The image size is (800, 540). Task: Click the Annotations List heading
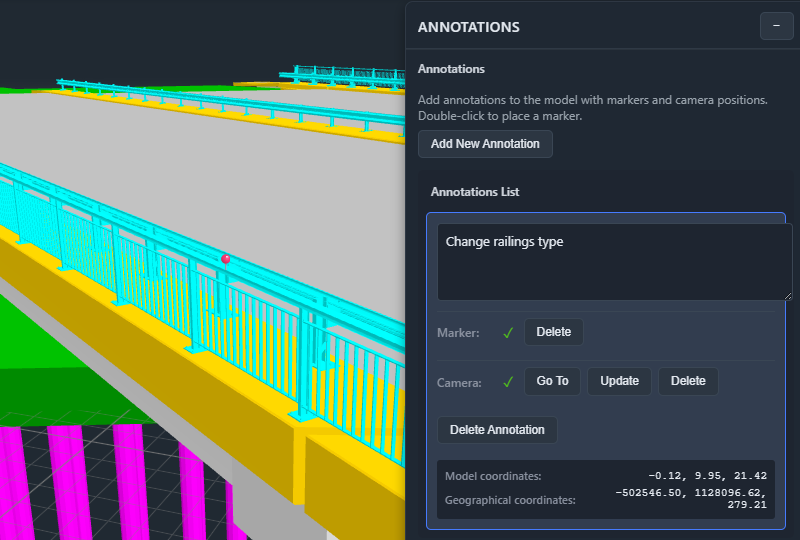475,192
